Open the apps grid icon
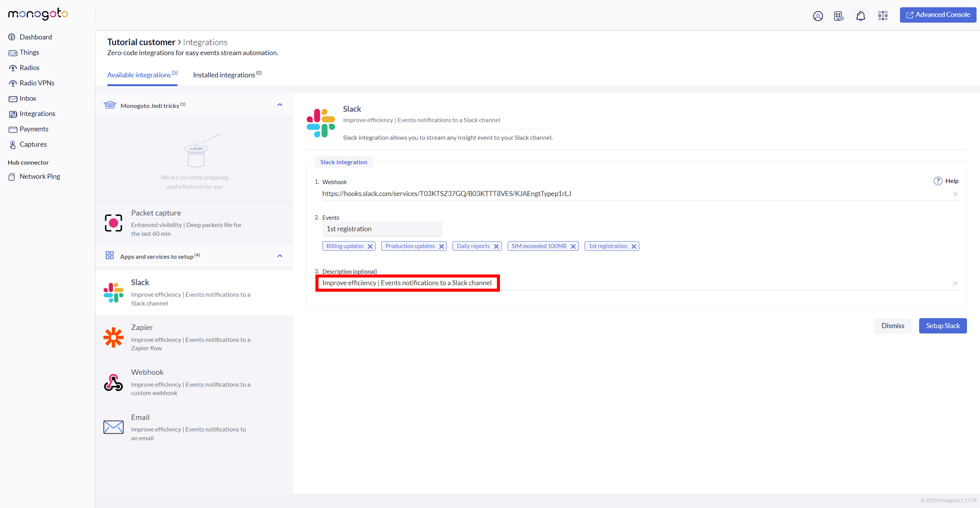 (883, 16)
